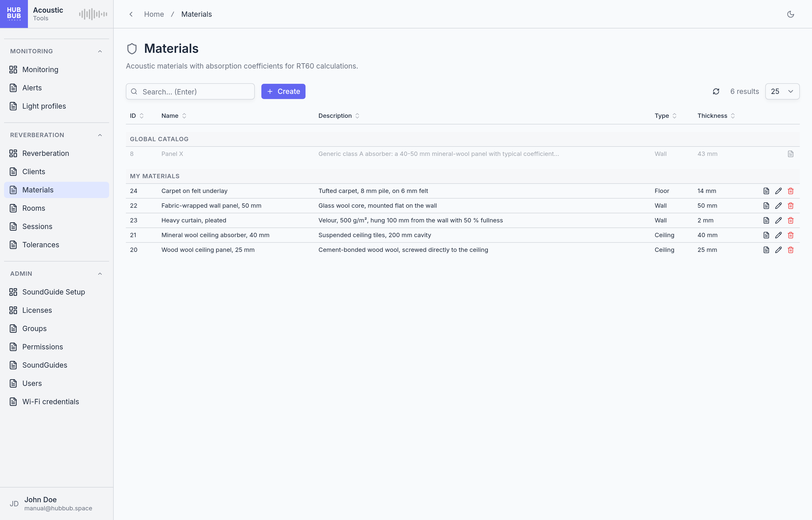
Task: Sort table by Type column
Action: (x=665, y=116)
